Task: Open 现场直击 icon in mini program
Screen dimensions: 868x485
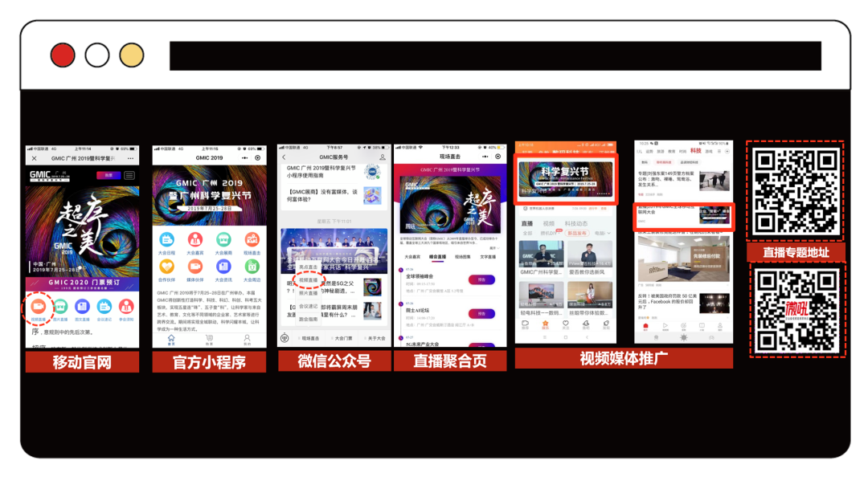Action: pyautogui.click(x=252, y=239)
